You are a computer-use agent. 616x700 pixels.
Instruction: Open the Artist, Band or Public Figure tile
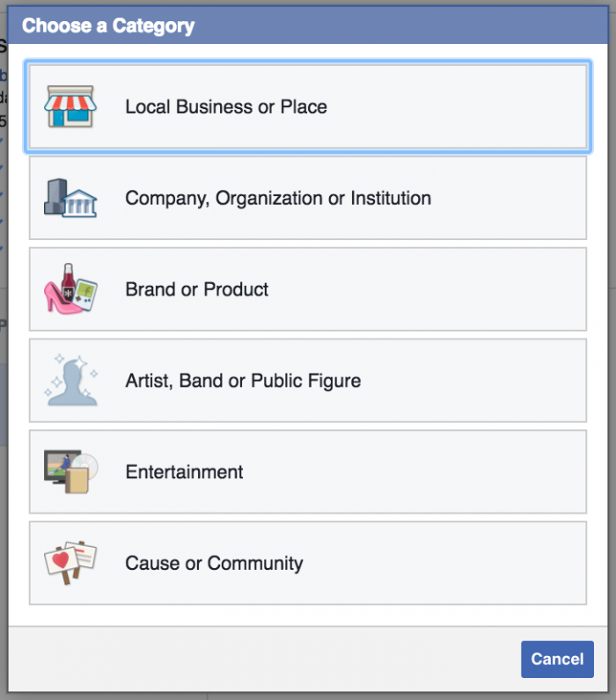click(466, 381)
